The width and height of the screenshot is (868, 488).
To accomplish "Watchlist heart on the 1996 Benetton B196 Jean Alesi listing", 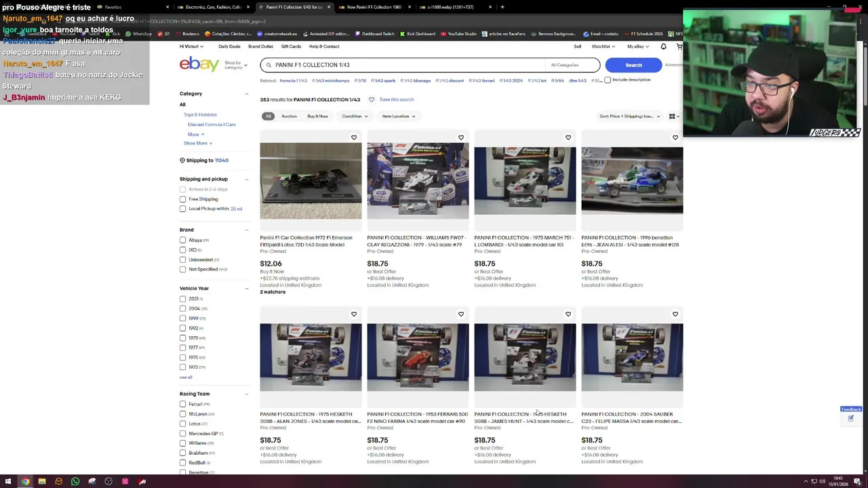I will click(x=675, y=138).
